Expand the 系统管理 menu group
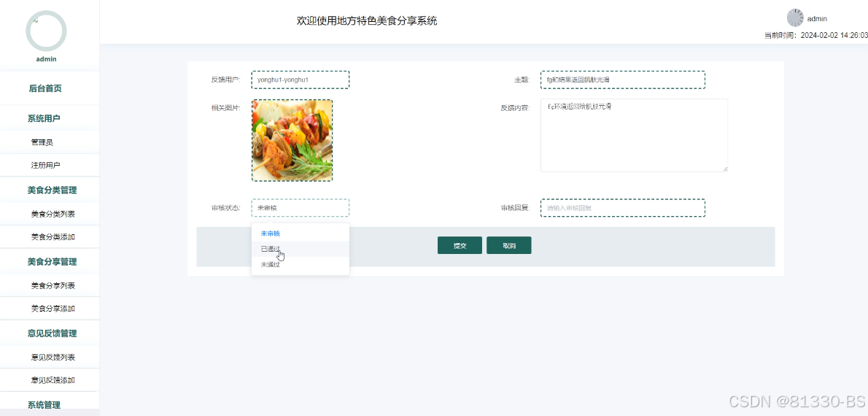This screenshot has width=868, height=416. click(44, 405)
